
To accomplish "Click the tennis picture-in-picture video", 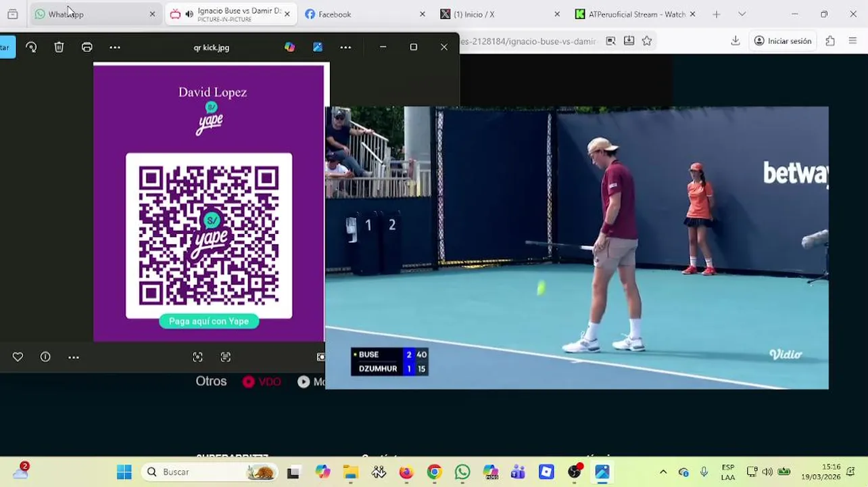I will (577, 248).
